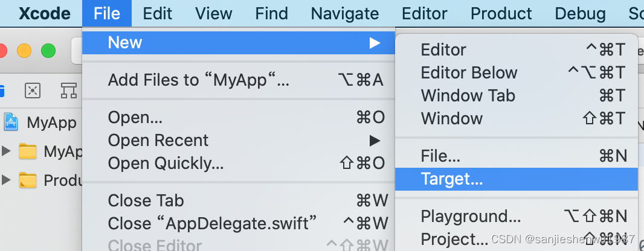Open the Debug menu
Viewport: 644px width, 251px height.
pyautogui.click(x=580, y=13)
